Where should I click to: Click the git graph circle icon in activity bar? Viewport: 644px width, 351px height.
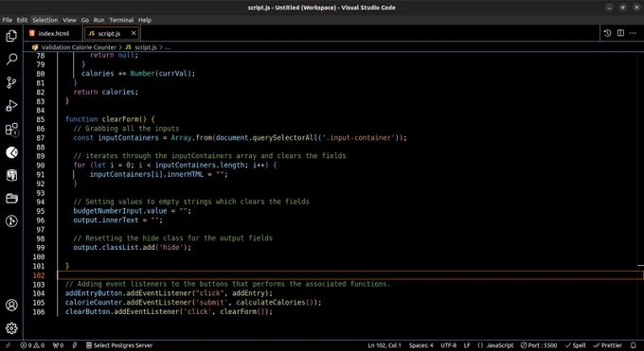point(11,221)
